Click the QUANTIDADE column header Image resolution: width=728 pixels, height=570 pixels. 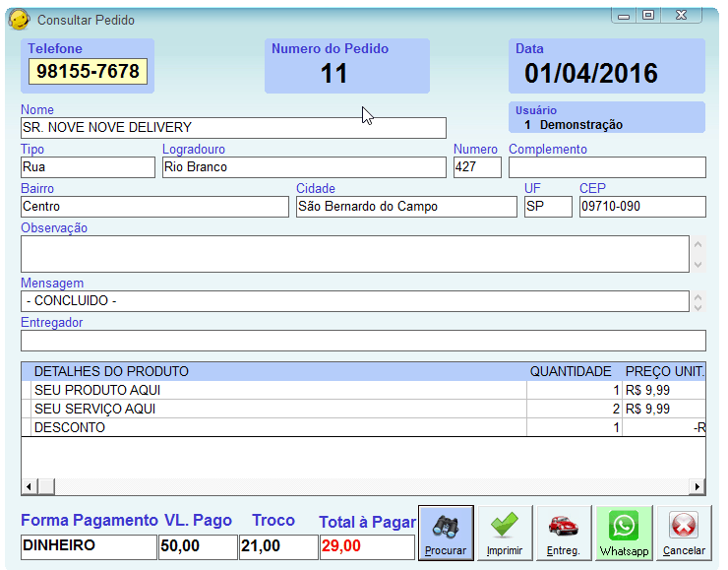click(575, 372)
